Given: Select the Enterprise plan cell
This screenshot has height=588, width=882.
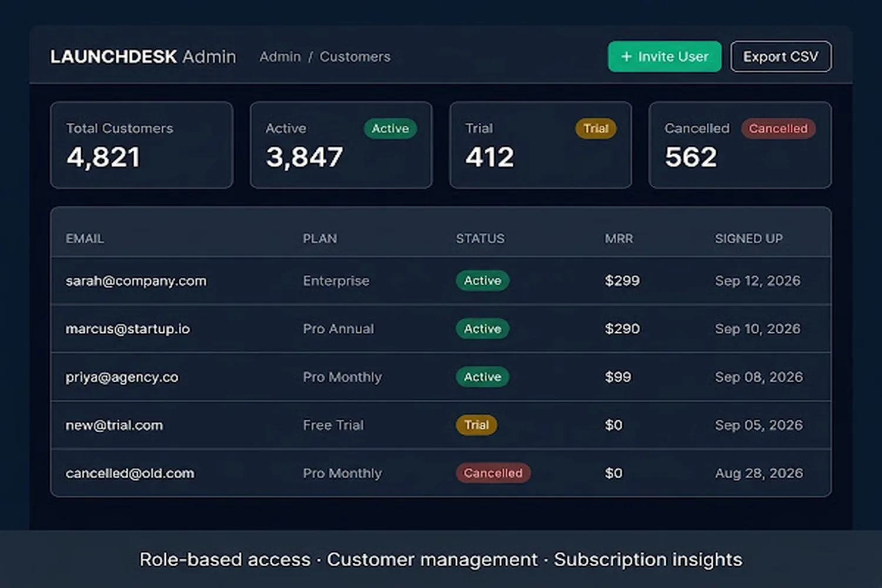Looking at the screenshot, I should click(x=336, y=281).
